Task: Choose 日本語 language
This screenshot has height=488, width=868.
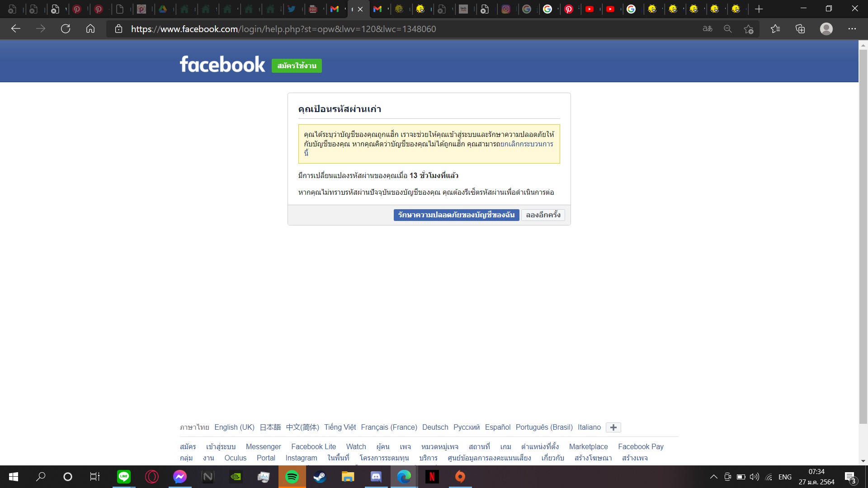Action: pyautogui.click(x=270, y=427)
